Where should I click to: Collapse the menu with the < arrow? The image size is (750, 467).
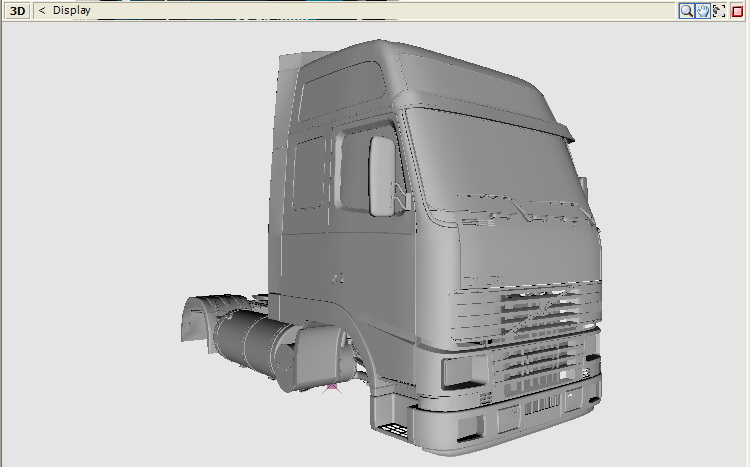(42, 11)
